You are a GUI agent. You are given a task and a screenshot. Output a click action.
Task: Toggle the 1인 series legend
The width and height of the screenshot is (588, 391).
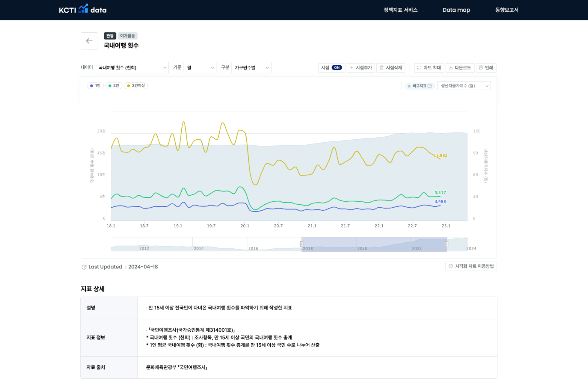pos(95,86)
